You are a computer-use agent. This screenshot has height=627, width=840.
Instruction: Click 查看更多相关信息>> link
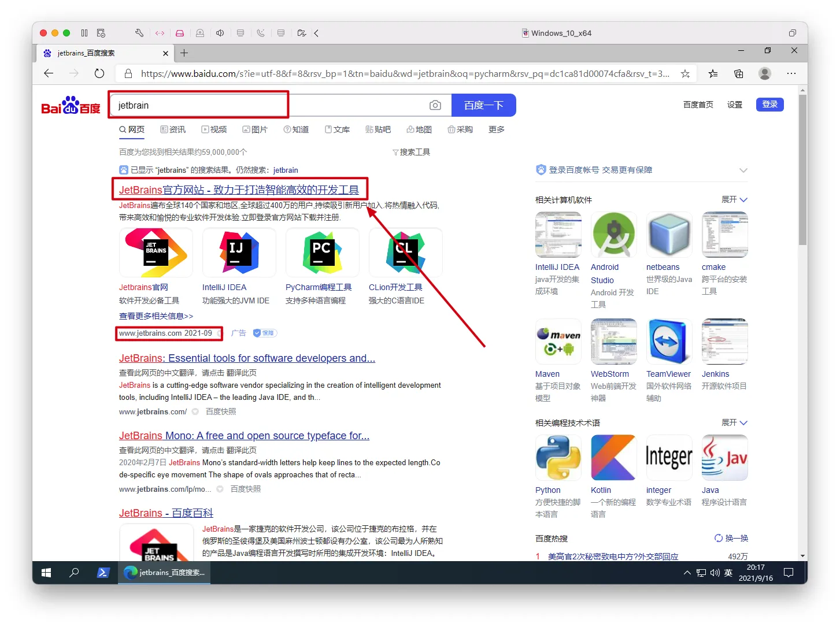tap(156, 316)
